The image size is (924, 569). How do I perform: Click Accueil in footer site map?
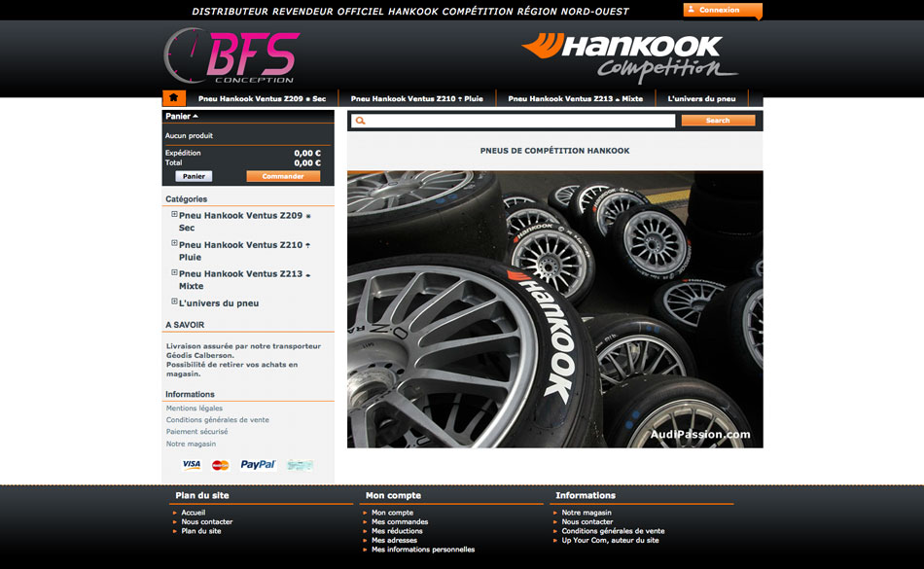(x=194, y=513)
